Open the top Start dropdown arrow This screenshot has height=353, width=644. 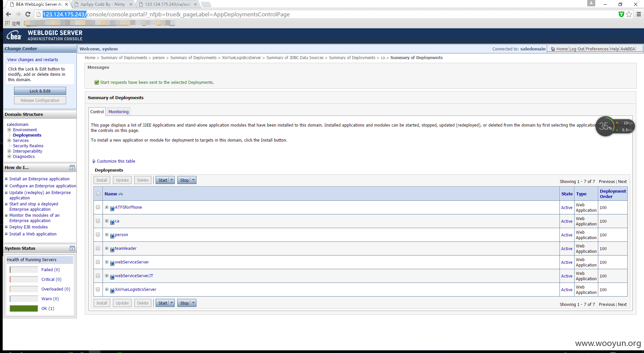pyautogui.click(x=172, y=180)
